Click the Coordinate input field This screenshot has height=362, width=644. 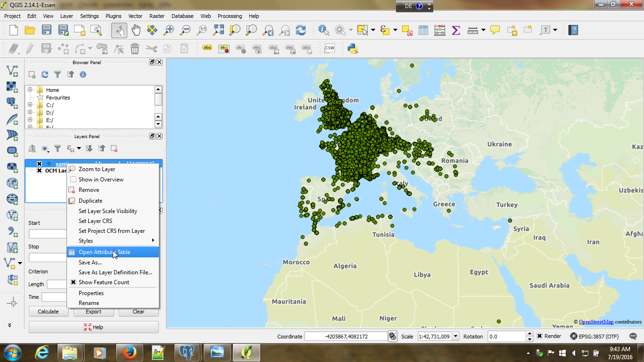(x=345, y=336)
